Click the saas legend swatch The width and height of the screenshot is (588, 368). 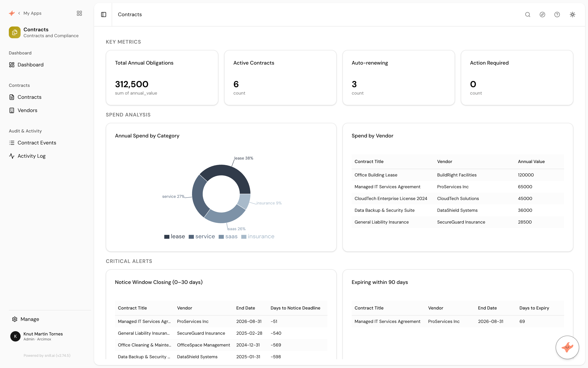[221, 237]
